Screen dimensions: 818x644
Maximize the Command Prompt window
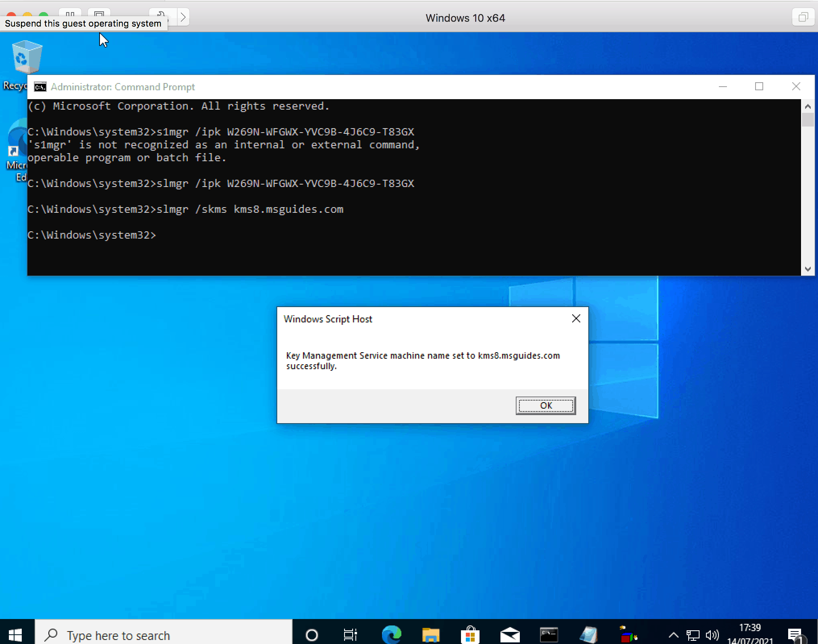click(759, 87)
